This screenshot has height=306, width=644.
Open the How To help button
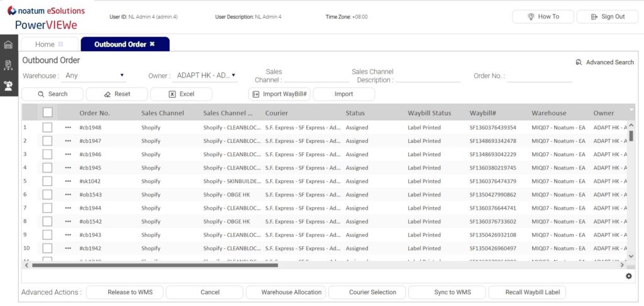tap(543, 16)
